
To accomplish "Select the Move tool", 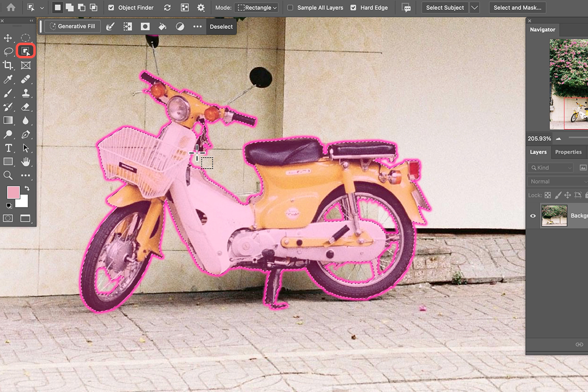I will coord(8,38).
